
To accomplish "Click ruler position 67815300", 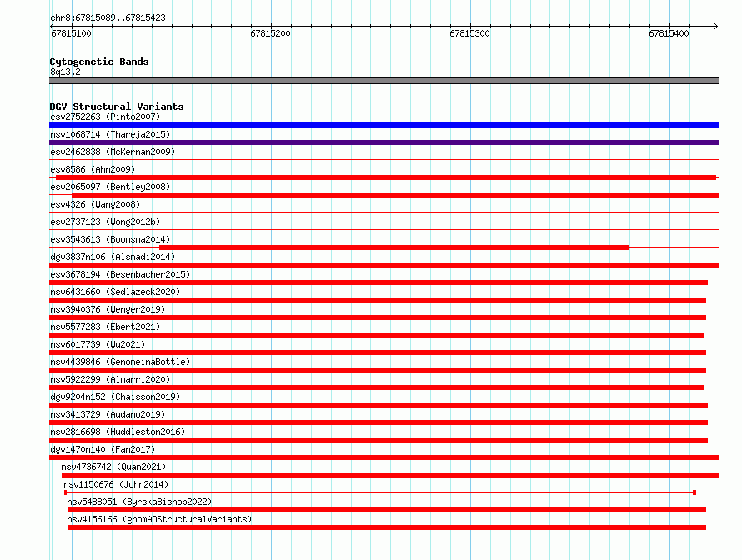I will pyautogui.click(x=469, y=33).
